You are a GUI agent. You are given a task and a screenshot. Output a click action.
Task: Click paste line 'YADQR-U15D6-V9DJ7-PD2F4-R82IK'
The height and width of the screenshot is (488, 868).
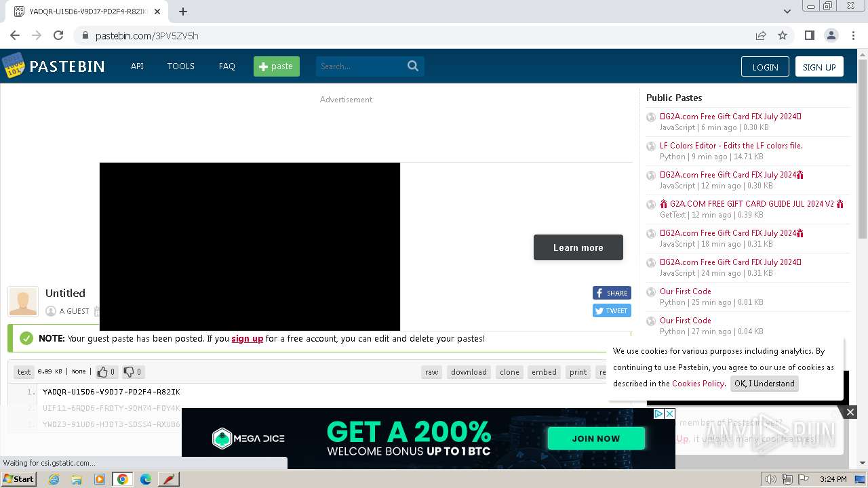(x=111, y=392)
